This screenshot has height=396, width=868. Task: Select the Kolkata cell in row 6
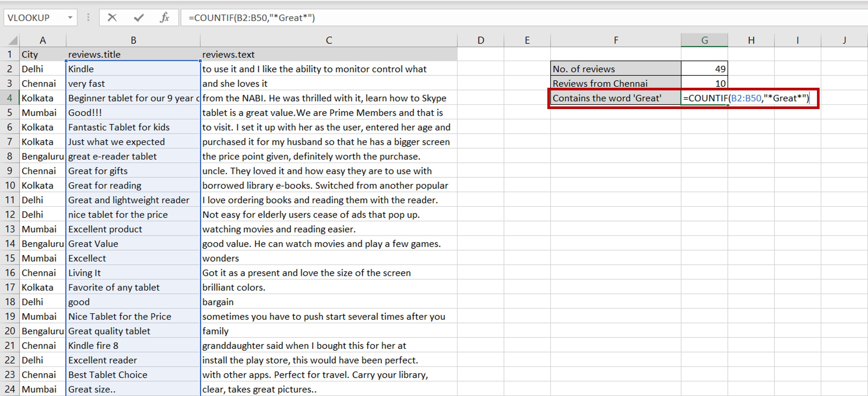43,127
